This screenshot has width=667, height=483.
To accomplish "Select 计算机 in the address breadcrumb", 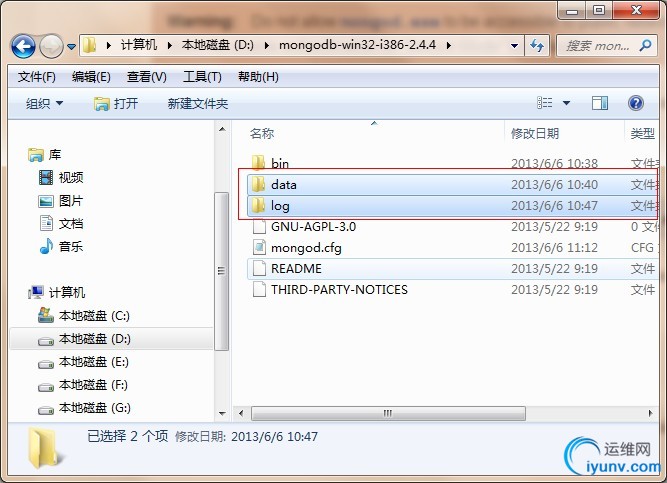I will click(x=139, y=45).
